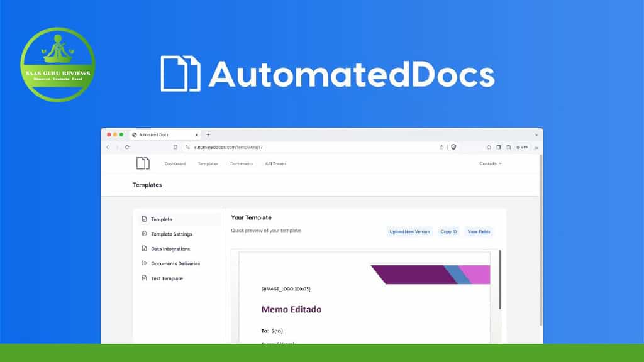Click the Data Integrations file icon
Image resolution: width=644 pixels, height=362 pixels.
tap(144, 248)
